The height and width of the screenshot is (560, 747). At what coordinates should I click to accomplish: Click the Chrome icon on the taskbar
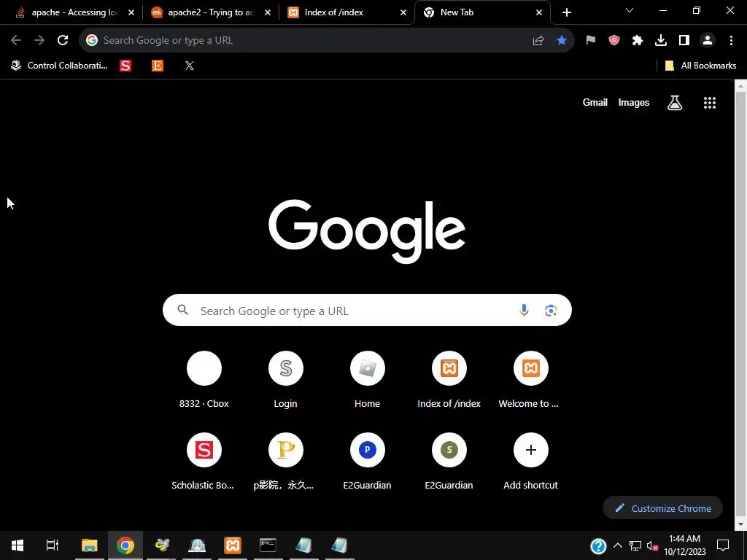coord(125,545)
